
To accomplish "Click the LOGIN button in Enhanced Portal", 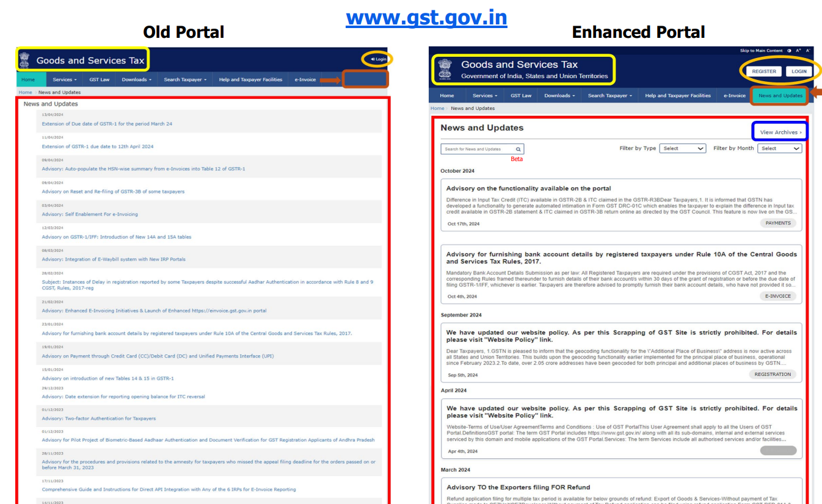I will click(799, 71).
